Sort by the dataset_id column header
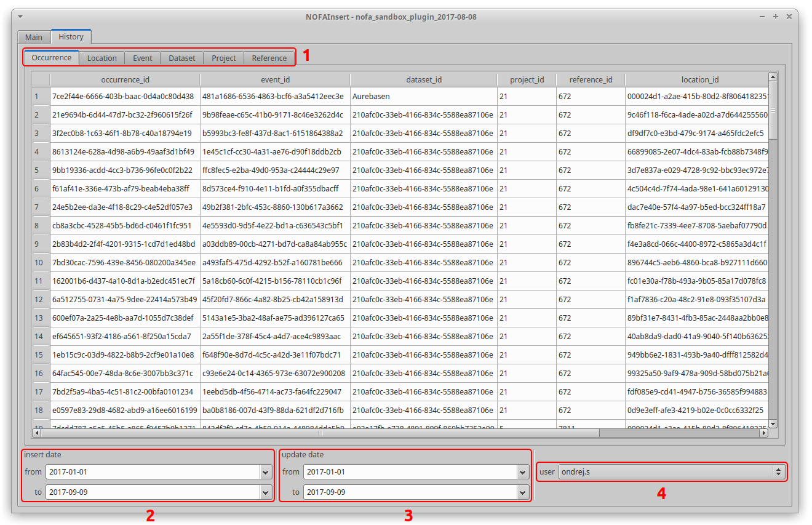812x525 pixels. [x=424, y=79]
